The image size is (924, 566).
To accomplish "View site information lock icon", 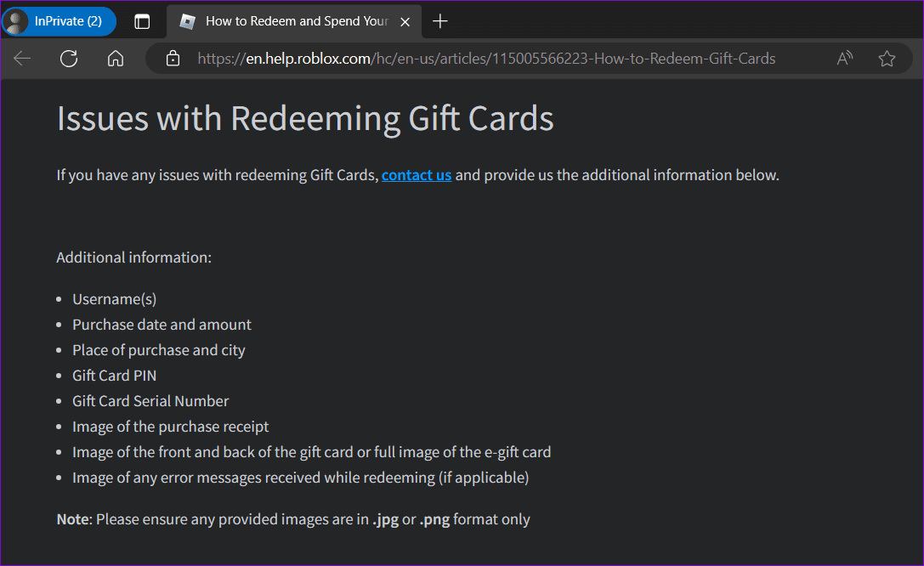I will click(173, 59).
